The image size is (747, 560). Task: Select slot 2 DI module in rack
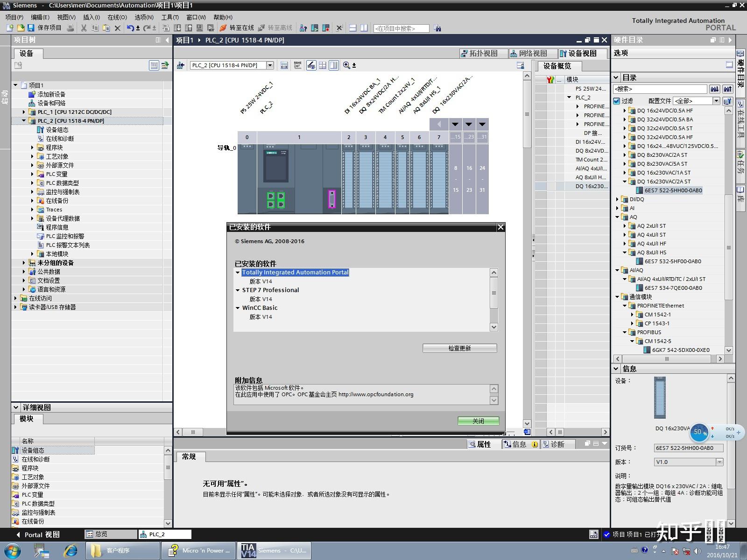click(x=349, y=179)
